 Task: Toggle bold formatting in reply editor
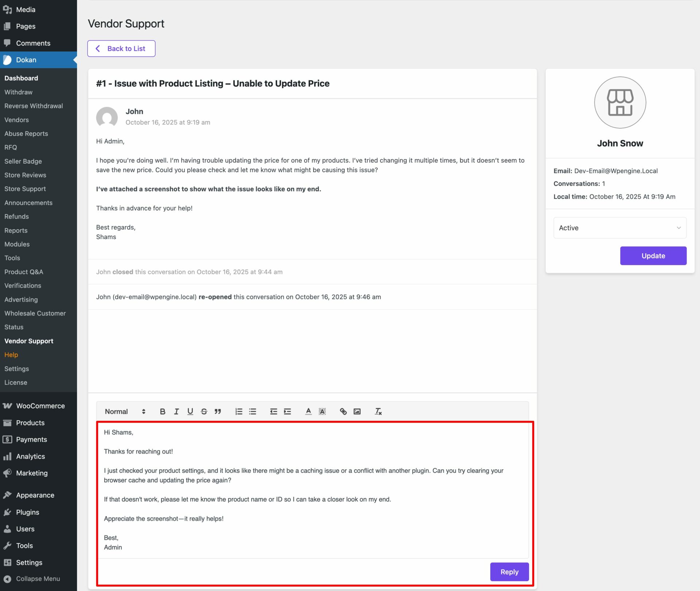point(163,411)
